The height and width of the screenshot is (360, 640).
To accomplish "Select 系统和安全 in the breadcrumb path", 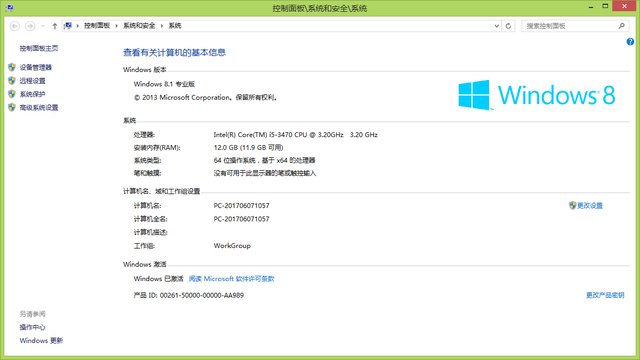I will [139, 26].
